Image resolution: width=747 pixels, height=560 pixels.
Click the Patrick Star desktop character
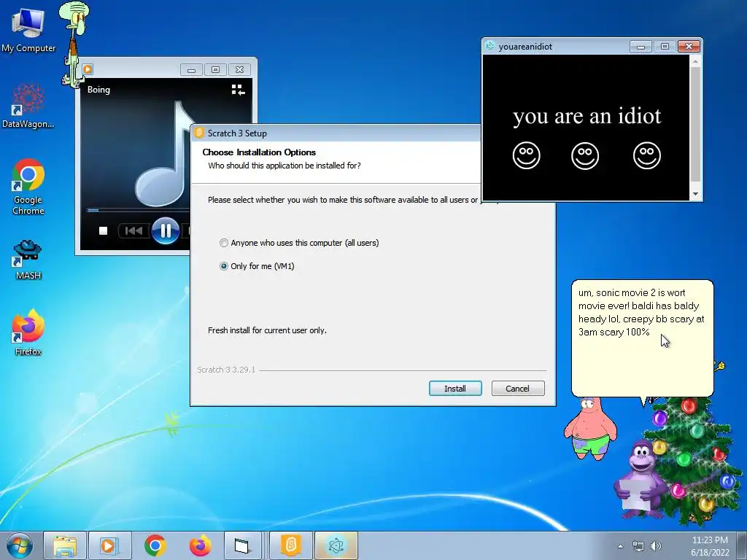point(590,429)
